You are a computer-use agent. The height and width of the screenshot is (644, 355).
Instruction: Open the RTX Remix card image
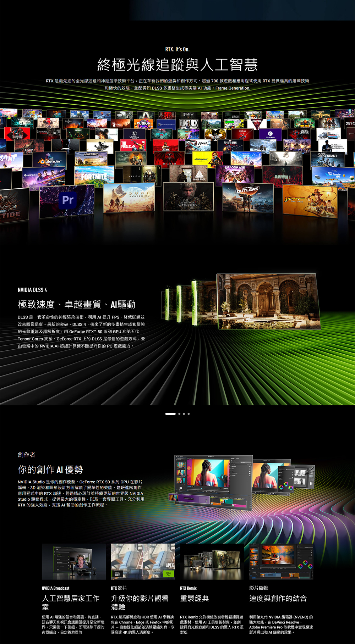pos(212,562)
